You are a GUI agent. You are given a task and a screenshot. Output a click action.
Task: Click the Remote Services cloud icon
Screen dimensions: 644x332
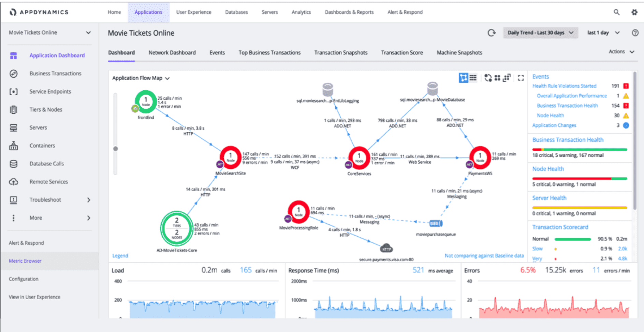pyautogui.click(x=14, y=182)
